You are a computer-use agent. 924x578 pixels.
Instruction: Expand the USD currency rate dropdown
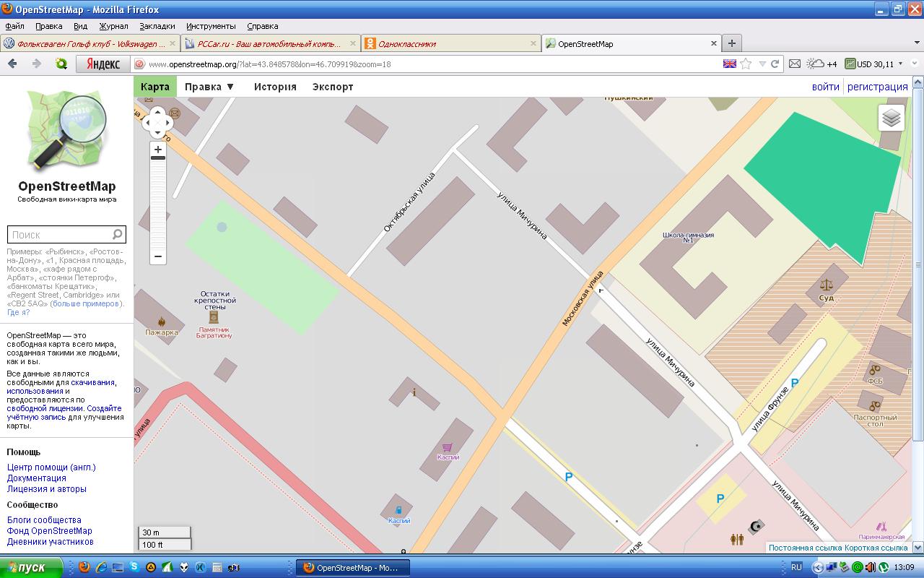coord(900,64)
